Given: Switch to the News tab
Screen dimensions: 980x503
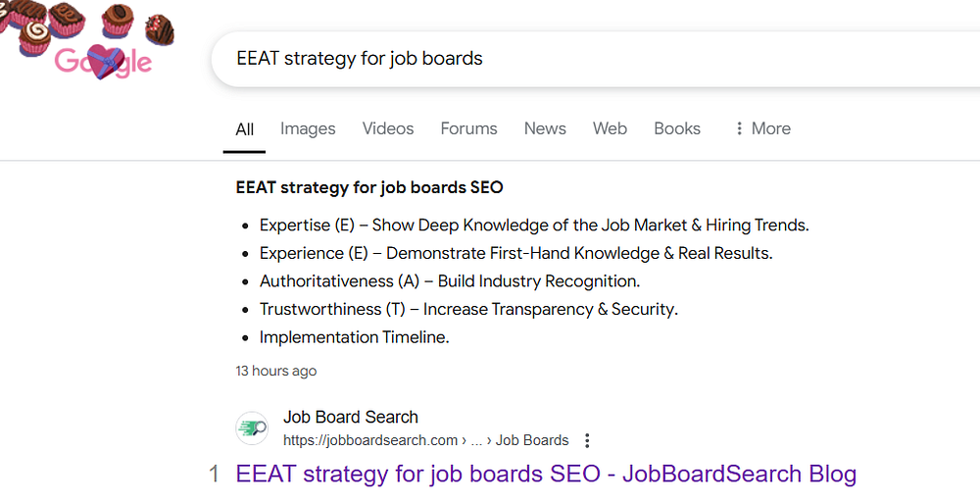Looking at the screenshot, I should click(545, 128).
